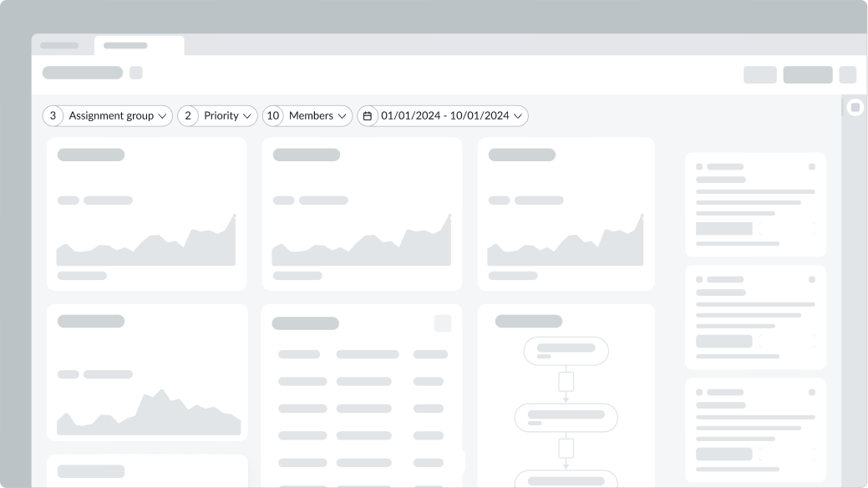Viewport: 868px width, 488px height.
Task: Collapse the right side panel via its edge icon
Action: 855,106
